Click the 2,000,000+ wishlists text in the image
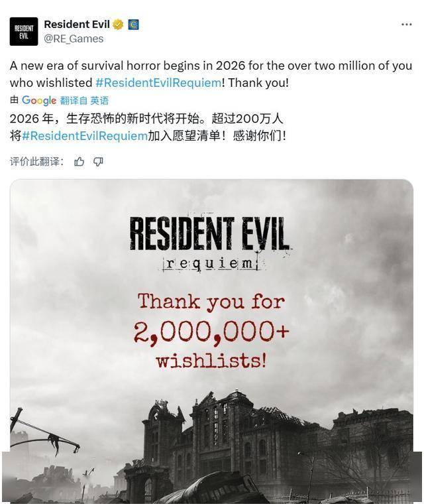Viewport: 424px width, 504px height. [x=211, y=346]
